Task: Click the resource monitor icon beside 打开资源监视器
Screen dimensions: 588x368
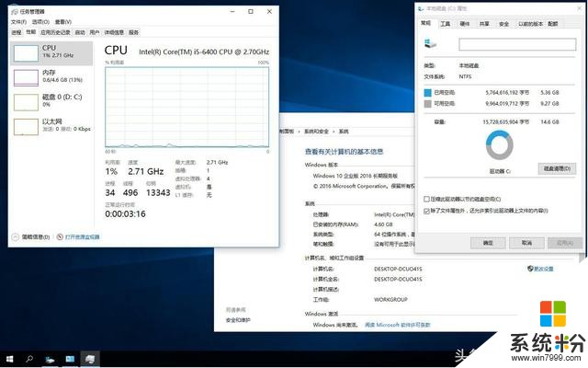Action: point(60,237)
